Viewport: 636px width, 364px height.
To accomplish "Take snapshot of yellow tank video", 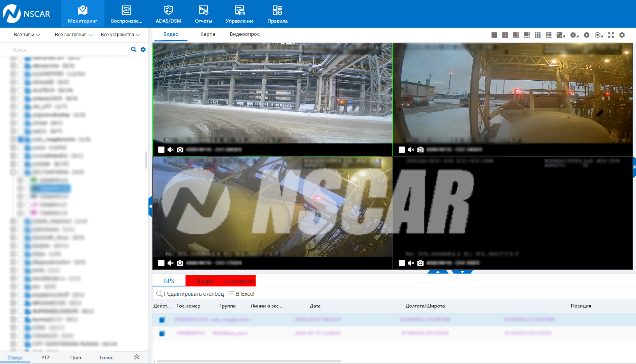I will coord(180,263).
